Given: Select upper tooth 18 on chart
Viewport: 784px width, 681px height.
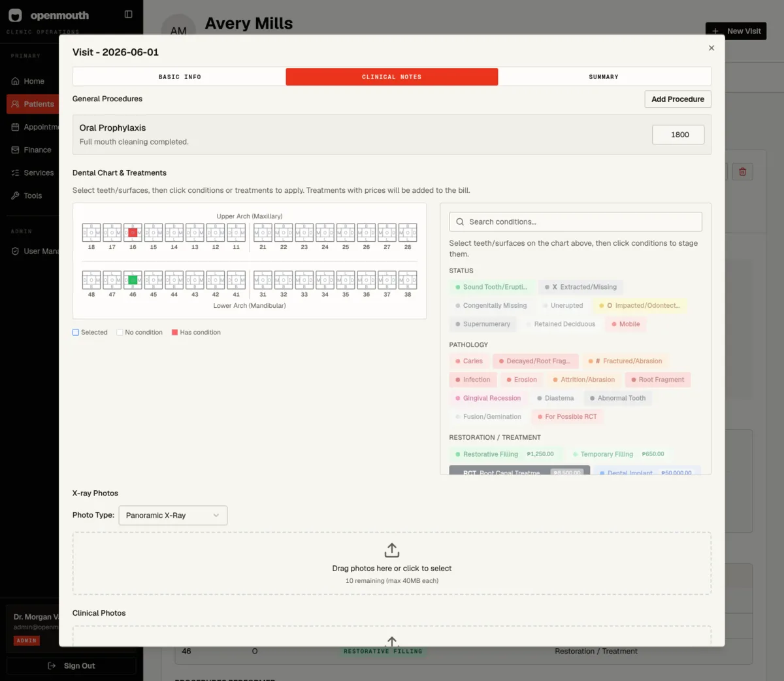Looking at the screenshot, I should coord(91,233).
